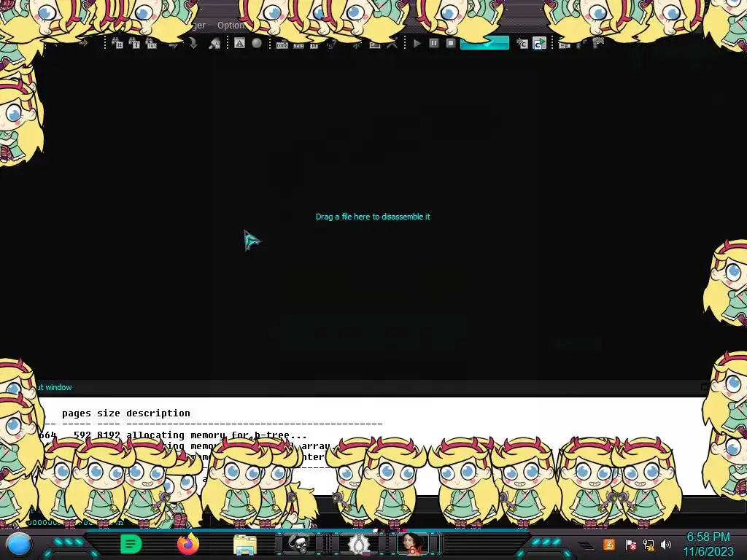Viewport: 747px width, 560px height.
Task: Click the 'Drag a file here to disassemble it' text
Action: 373,217
